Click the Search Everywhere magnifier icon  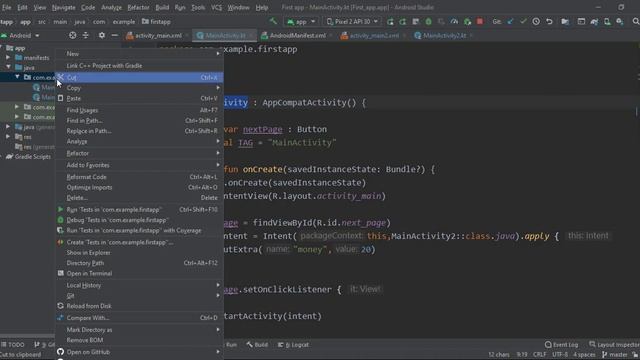pos(636,22)
